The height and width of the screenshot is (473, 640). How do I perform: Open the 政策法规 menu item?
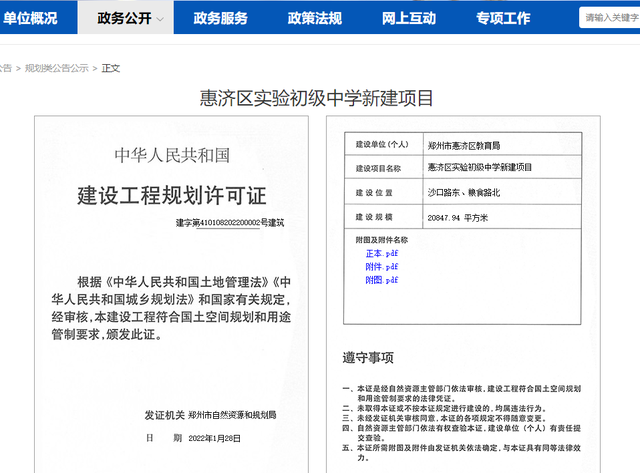(x=315, y=18)
